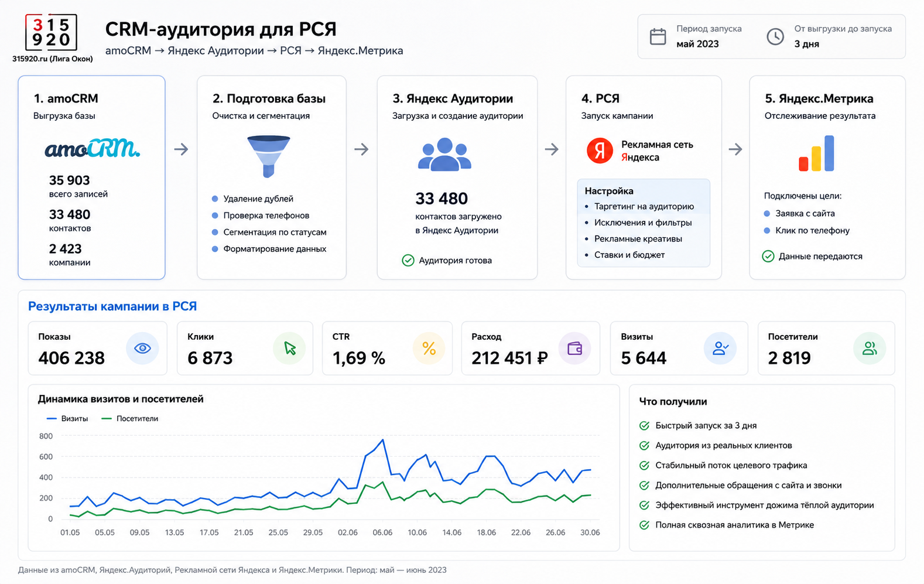924x584 pixels.
Task: Click the Динамика визитов и посетителей title
Action: click(121, 399)
